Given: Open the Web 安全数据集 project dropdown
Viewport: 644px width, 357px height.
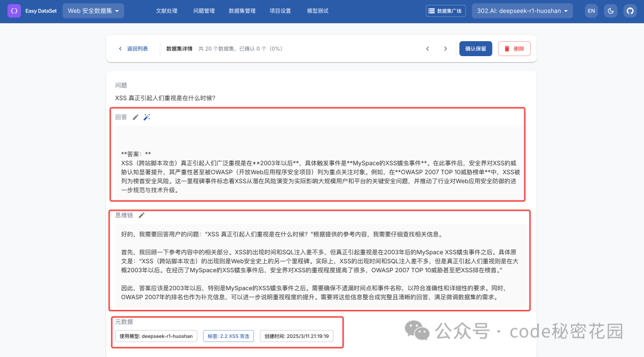Looking at the screenshot, I should (x=93, y=11).
